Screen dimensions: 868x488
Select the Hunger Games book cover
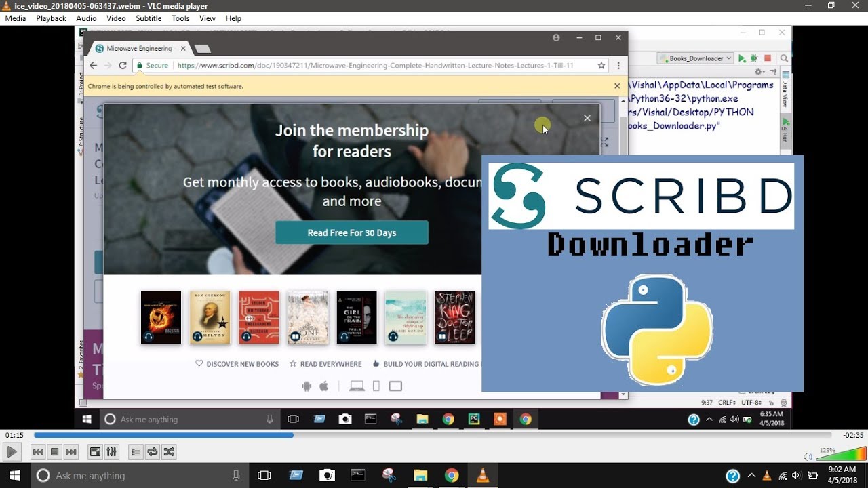[161, 317]
